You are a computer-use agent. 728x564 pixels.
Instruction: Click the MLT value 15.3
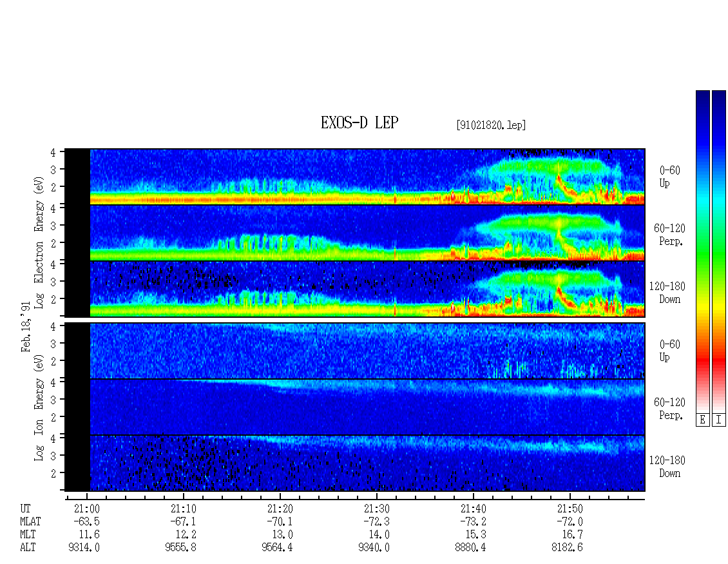tap(476, 535)
